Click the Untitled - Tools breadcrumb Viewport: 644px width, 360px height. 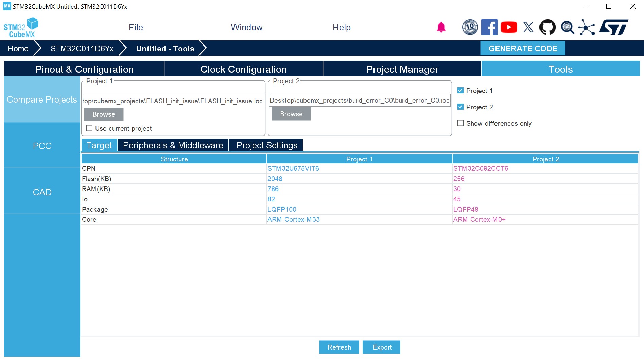click(x=165, y=48)
